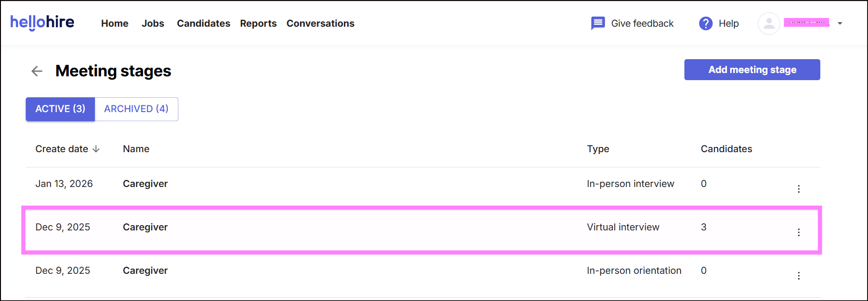
Task: Click the Give feedback chat icon
Action: pos(598,23)
